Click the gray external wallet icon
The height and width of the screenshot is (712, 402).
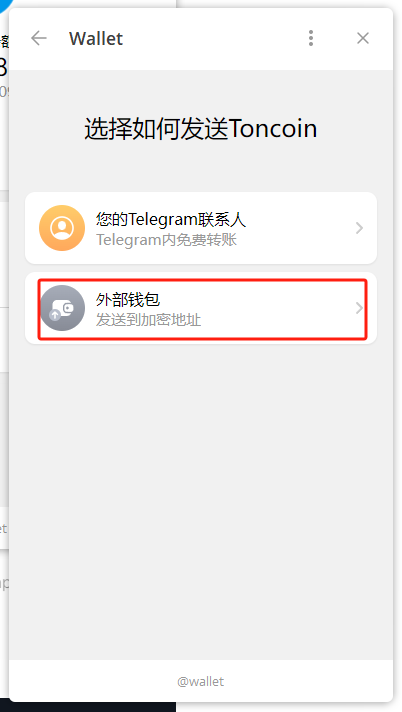click(x=62, y=308)
